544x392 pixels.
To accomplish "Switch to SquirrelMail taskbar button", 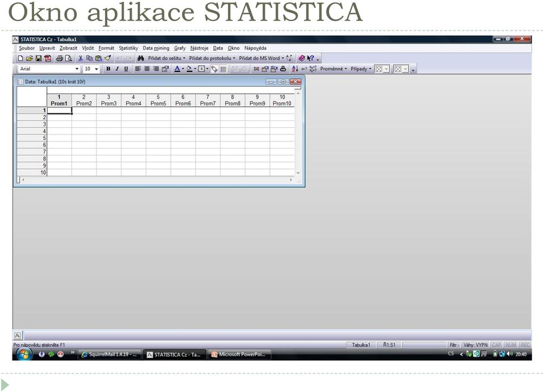I will click(109, 355).
